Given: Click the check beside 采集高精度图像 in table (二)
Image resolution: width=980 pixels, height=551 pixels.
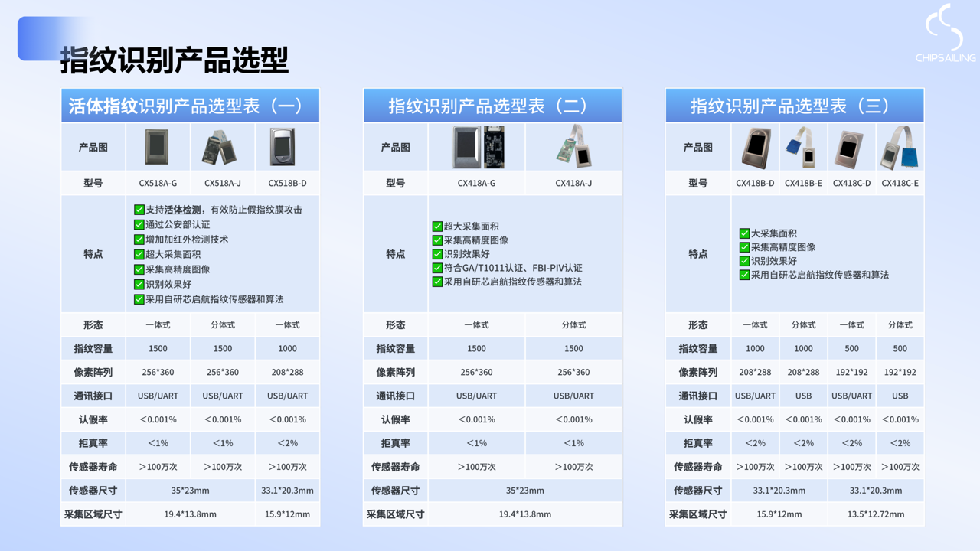Looking at the screenshot, I should pyautogui.click(x=437, y=240).
